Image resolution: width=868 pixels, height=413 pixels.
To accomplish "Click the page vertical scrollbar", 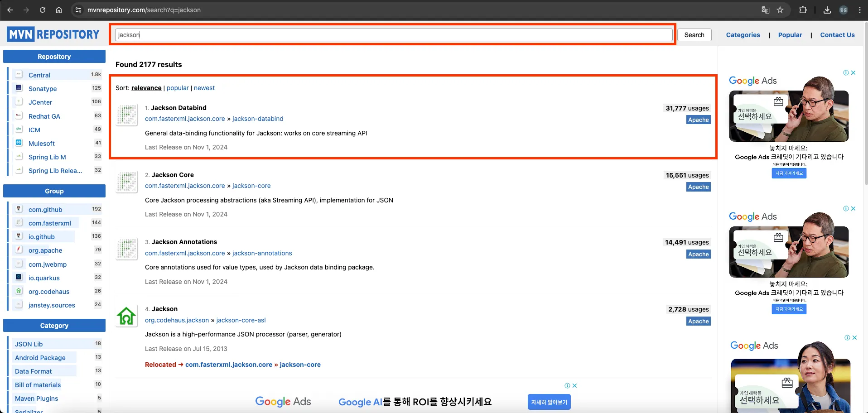I will [865, 104].
